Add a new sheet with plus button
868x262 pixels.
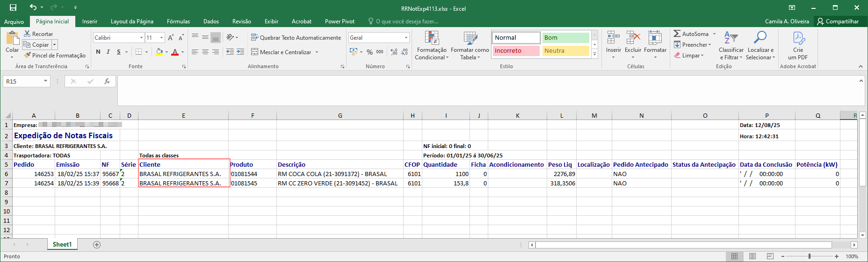[x=97, y=245]
